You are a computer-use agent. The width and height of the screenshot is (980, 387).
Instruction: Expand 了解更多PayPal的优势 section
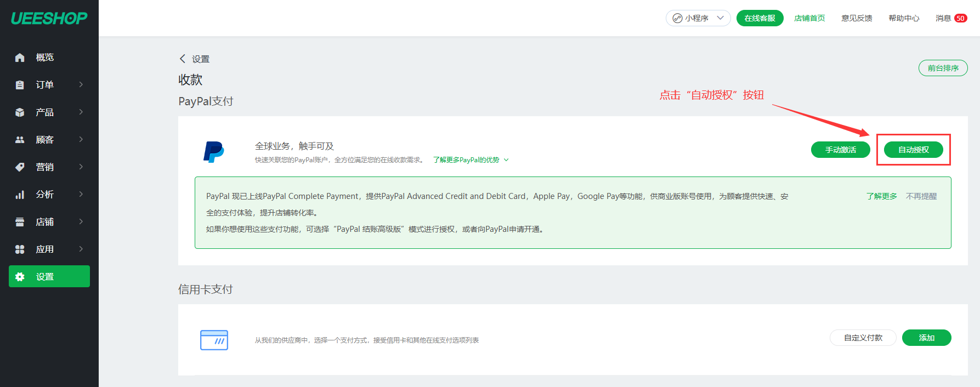[x=471, y=160]
